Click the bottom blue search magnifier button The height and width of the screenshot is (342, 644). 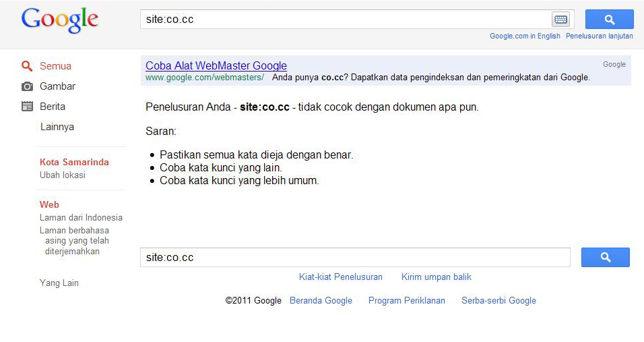point(606,257)
